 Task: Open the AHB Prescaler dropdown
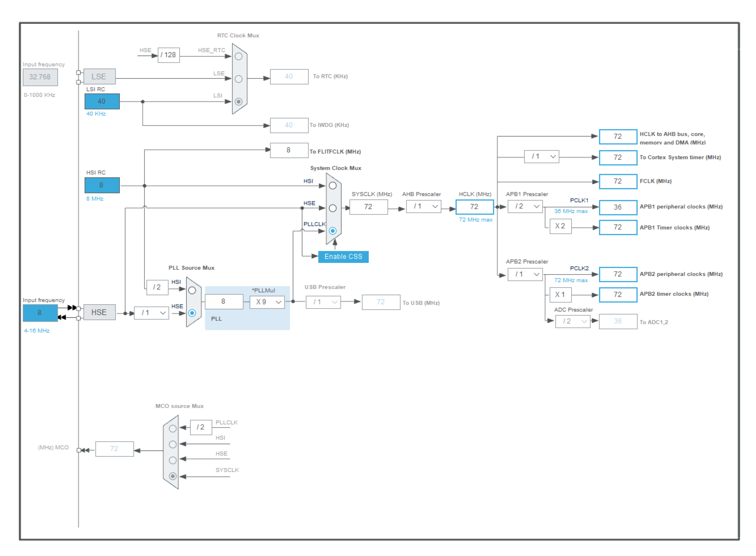point(423,206)
